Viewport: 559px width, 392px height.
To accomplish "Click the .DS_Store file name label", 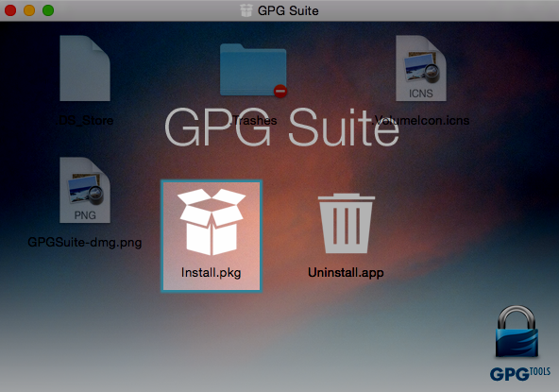I will click(x=85, y=121).
